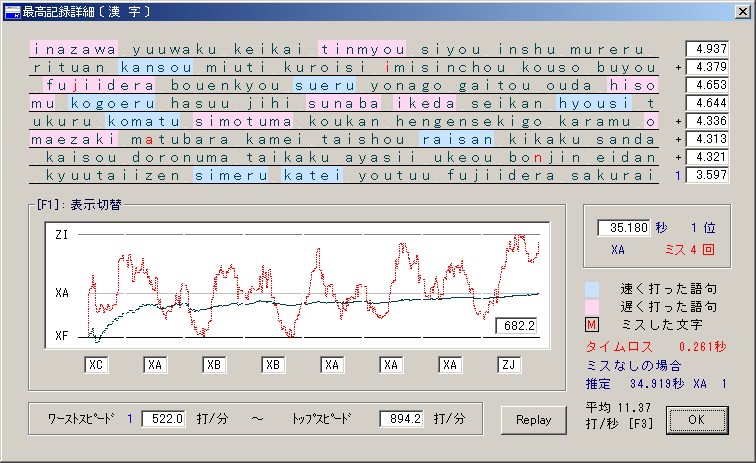756x463 pixels.
Task: Click the Replay button
Action: coord(534,420)
